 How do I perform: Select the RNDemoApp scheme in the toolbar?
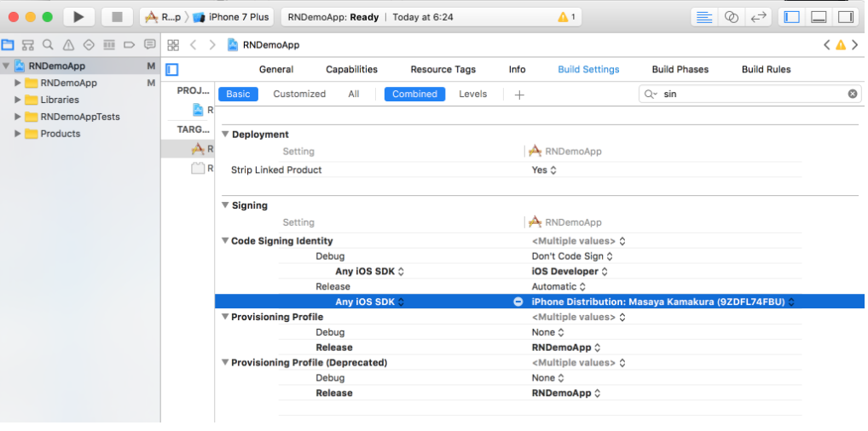[164, 17]
